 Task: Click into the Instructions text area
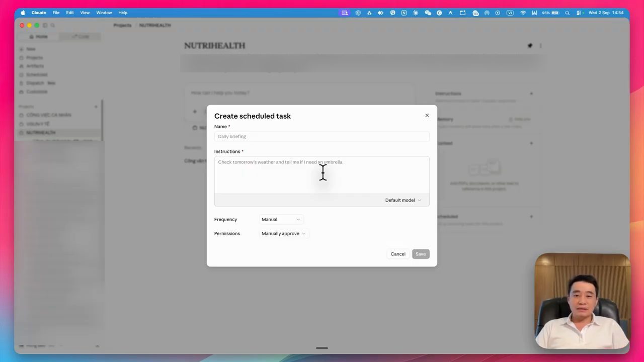321,174
